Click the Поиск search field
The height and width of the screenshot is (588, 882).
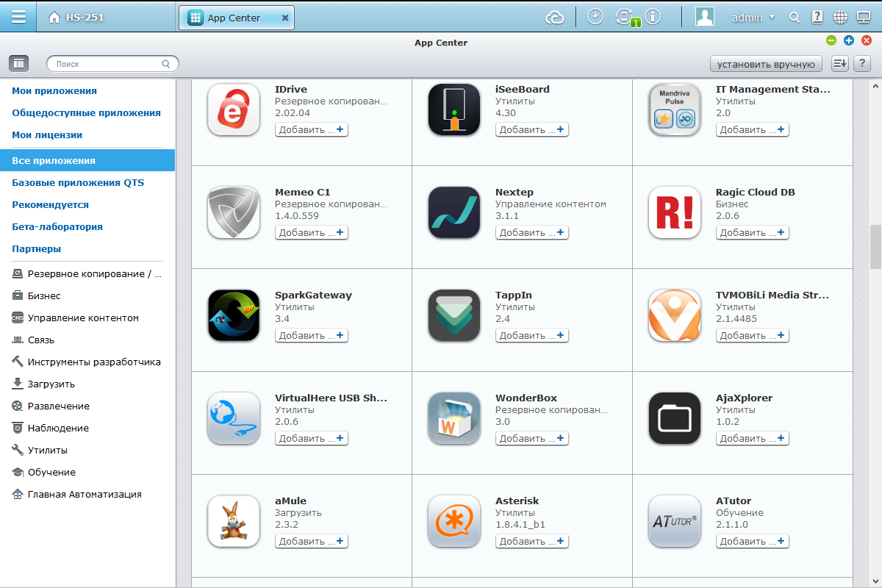tap(112, 64)
